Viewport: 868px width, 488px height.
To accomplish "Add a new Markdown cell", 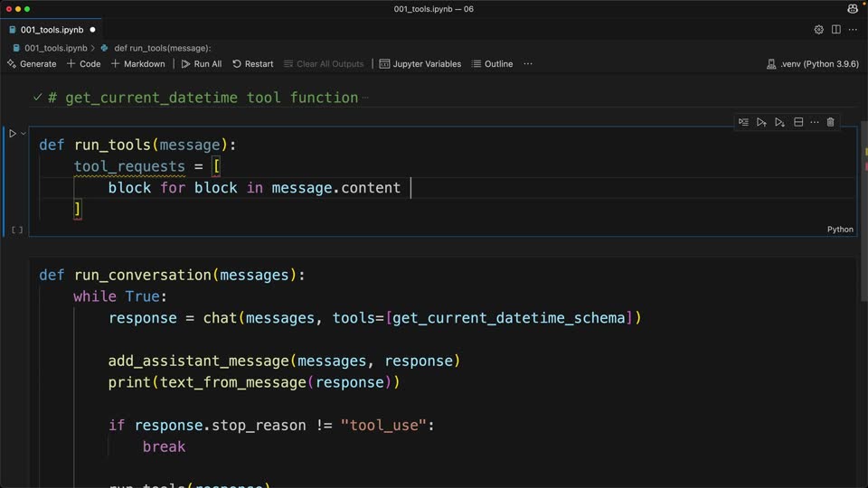I will [x=137, y=64].
